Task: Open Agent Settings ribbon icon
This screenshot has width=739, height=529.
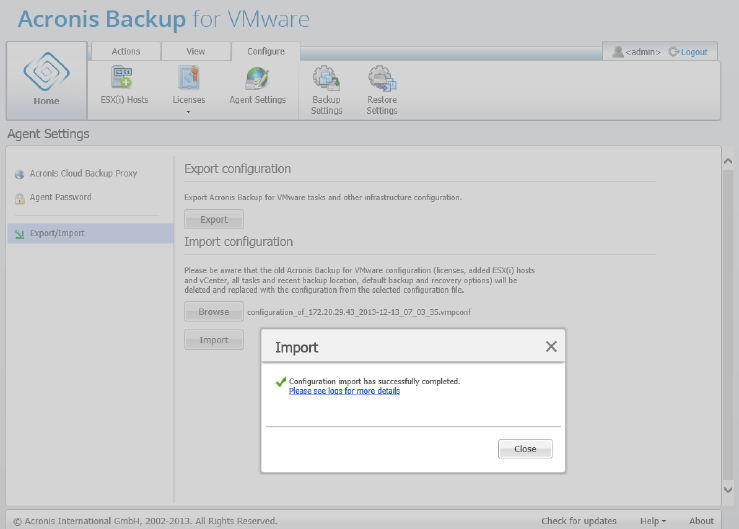Action: pyautogui.click(x=257, y=78)
